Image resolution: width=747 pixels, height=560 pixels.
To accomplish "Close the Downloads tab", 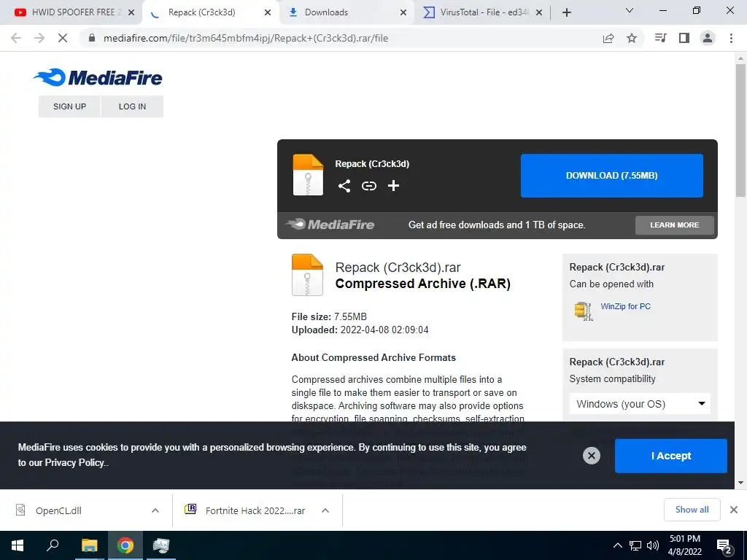I will click(x=403, y=12).
